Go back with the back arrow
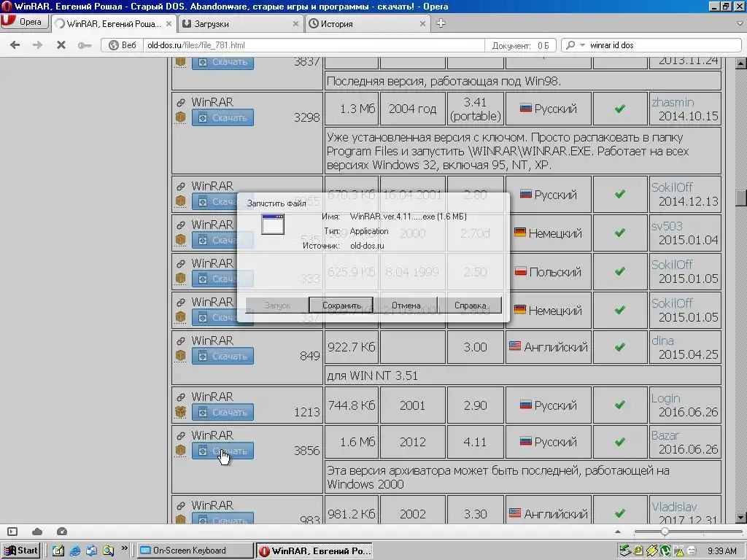The width and height of the screenshot is (747, 560). point(15,44)
